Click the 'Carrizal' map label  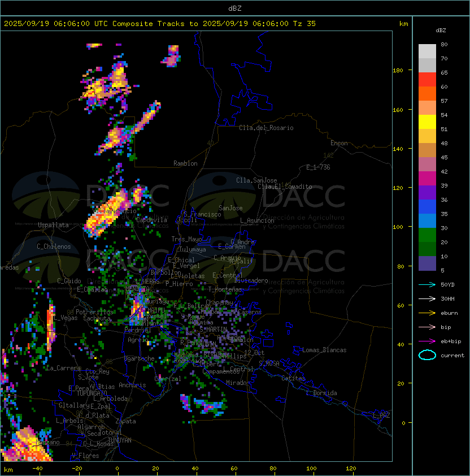tap(168, 379)
